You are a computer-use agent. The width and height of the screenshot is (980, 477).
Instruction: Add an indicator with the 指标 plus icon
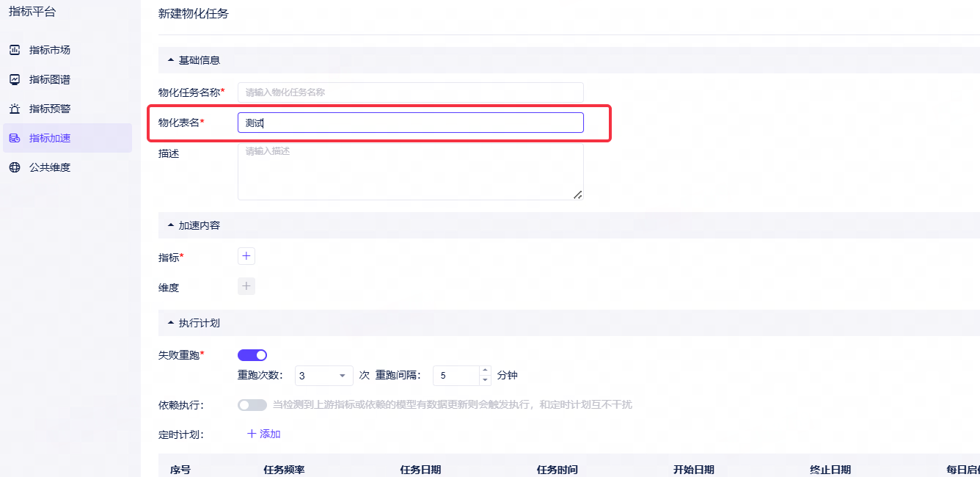[246, 256]
